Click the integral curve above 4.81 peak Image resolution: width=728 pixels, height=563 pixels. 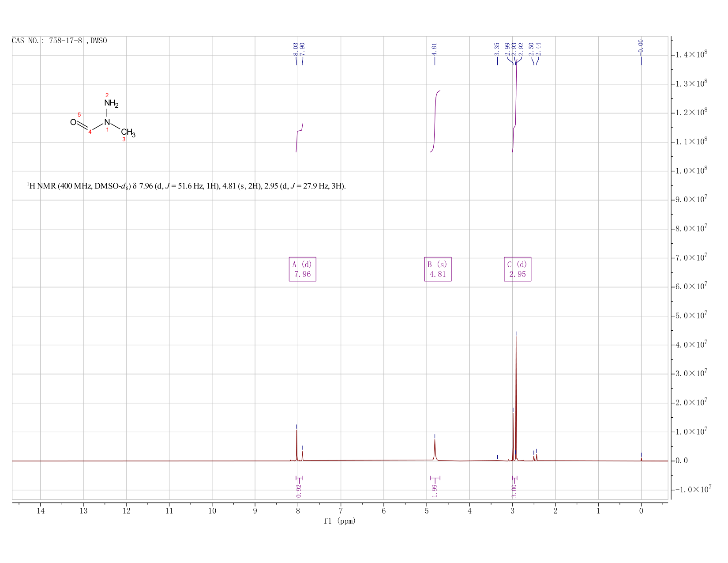(x=435, y=121)
